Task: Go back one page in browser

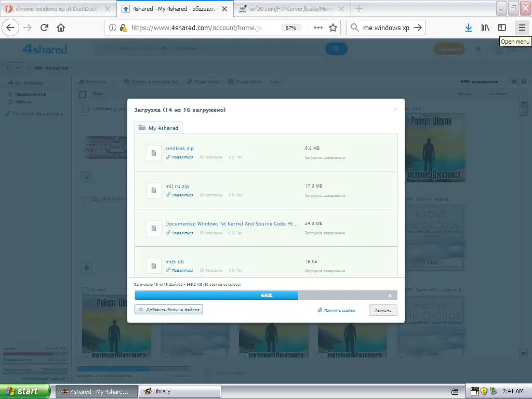Action: pos(10,28)
